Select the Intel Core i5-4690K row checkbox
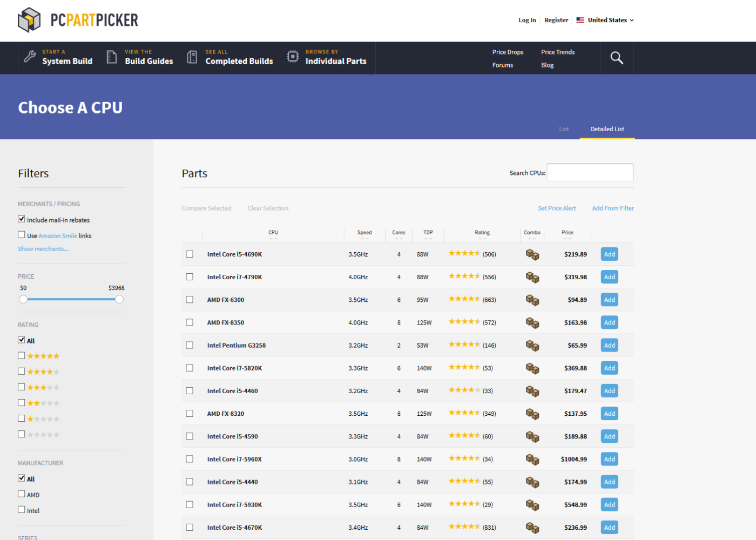756x540 pixels. point(190,254)
